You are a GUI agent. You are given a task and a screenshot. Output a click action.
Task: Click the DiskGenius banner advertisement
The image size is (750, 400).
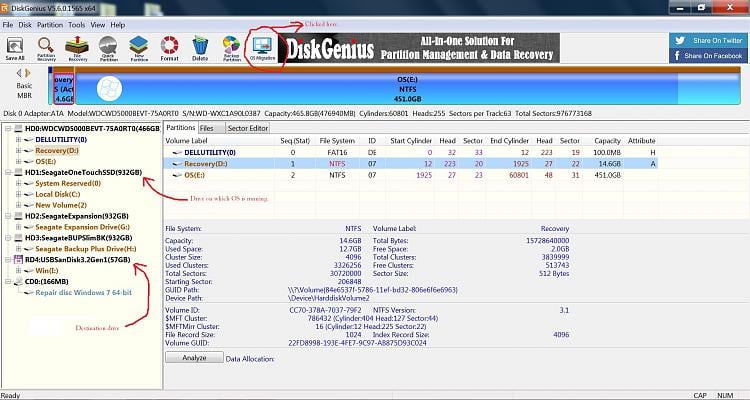click(419, 48)
